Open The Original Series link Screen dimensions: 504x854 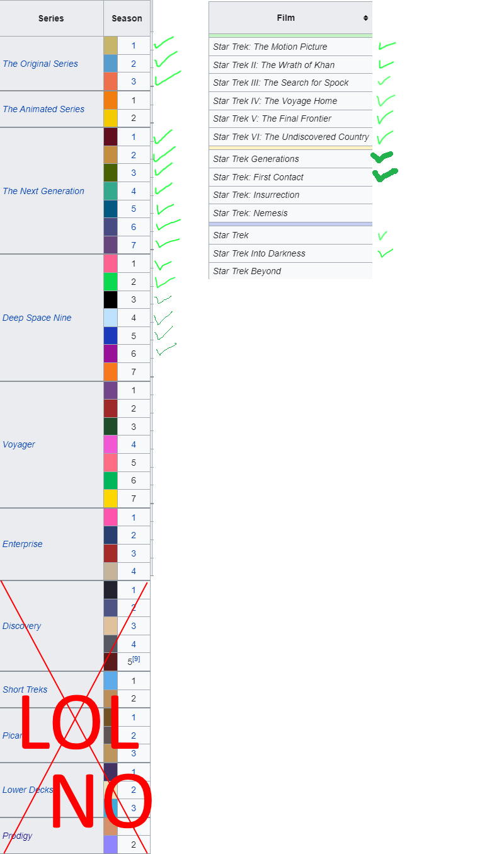point(40,64)
